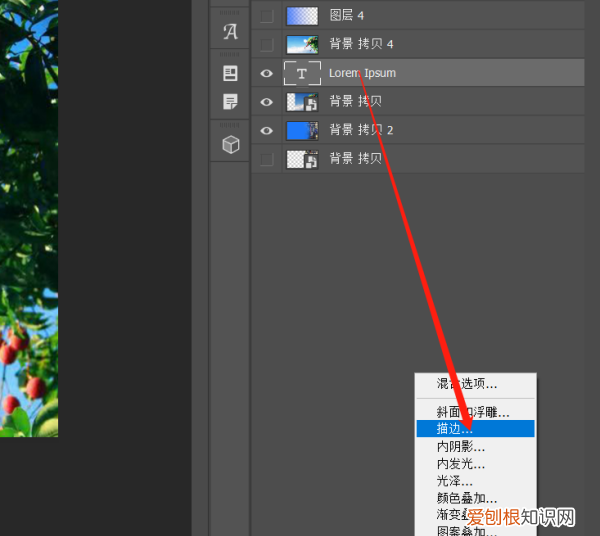The height and width of the screenshot is (536, 600).
Task: Show the 图层 4 layer
Action: 267,16
